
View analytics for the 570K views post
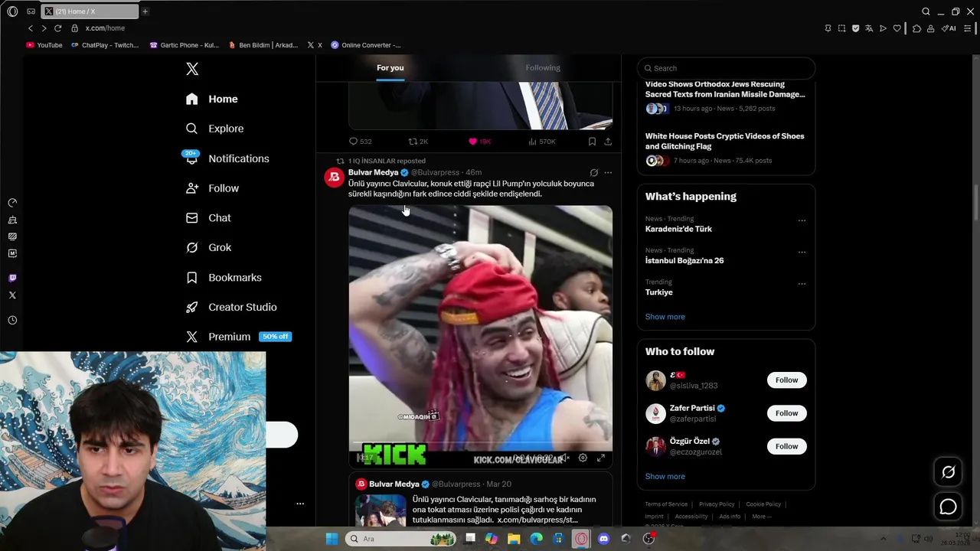click(x=541, y=142)
